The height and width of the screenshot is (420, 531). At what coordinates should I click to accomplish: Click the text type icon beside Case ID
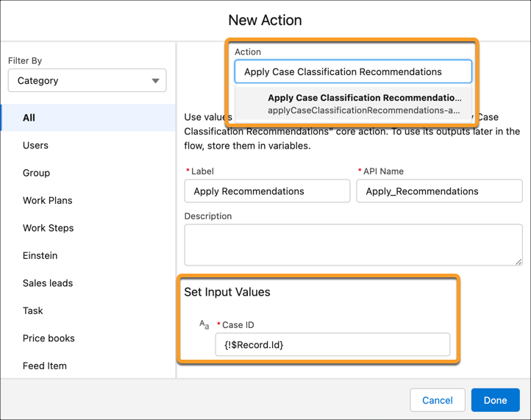tap(204, 324)
